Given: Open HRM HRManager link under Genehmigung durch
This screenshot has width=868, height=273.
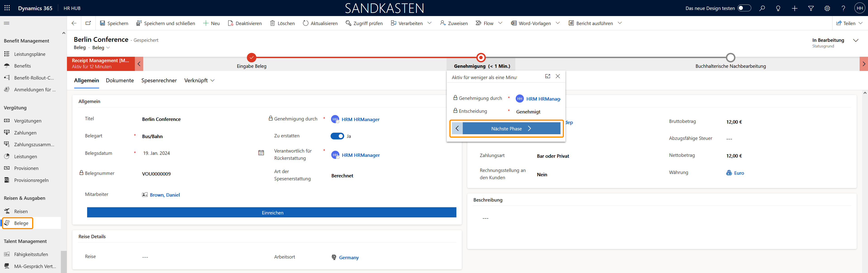Looking at the screenshot, I should (360, 119).
